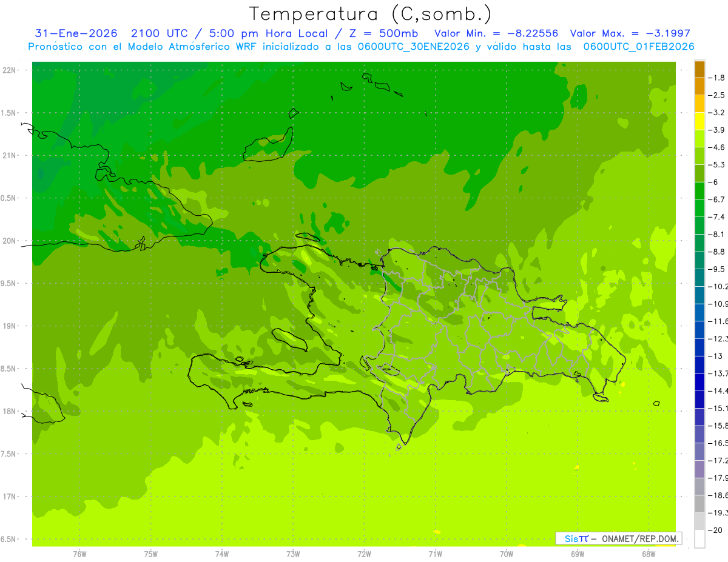
Task: Pick legend swatch between -1.8 and -2.5
Action: [x=699, y=86]
